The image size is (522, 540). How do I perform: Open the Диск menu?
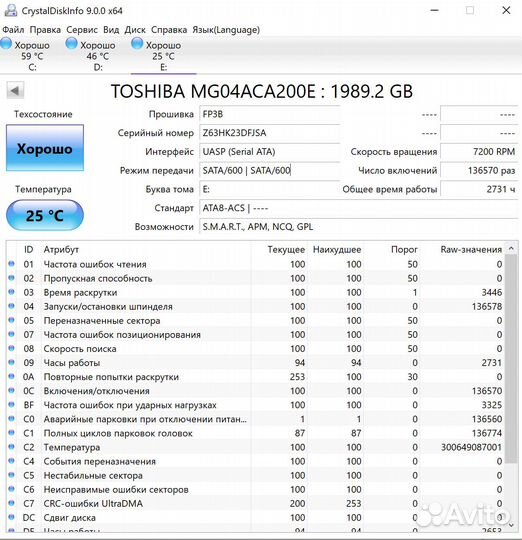[135, 30]
